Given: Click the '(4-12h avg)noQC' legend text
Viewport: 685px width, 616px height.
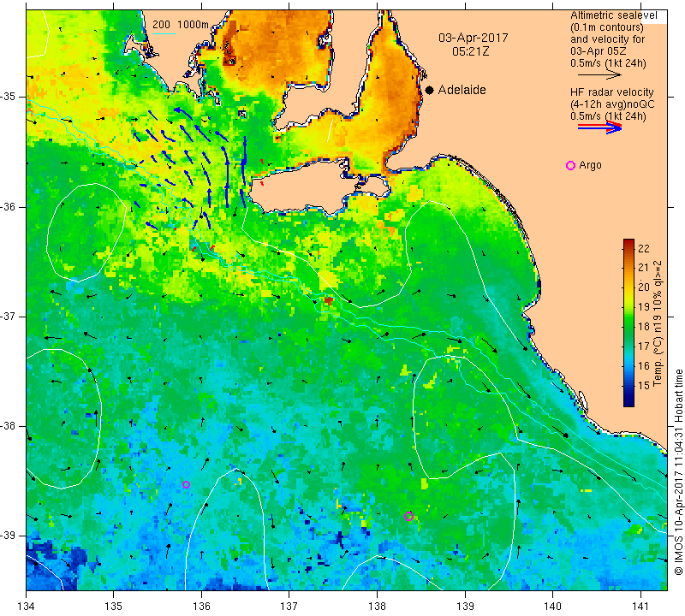Looking at the screenshot, I should (612, 104).
